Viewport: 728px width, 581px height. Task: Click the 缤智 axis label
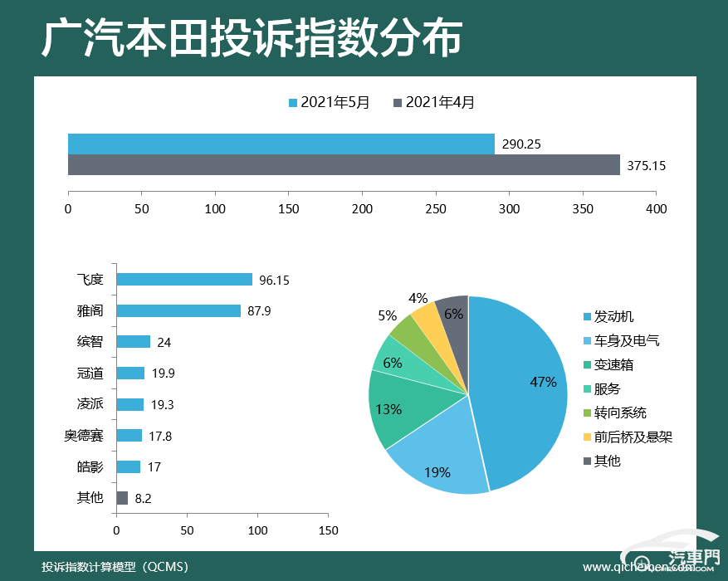pyautogui.click(x=90, y=342)
